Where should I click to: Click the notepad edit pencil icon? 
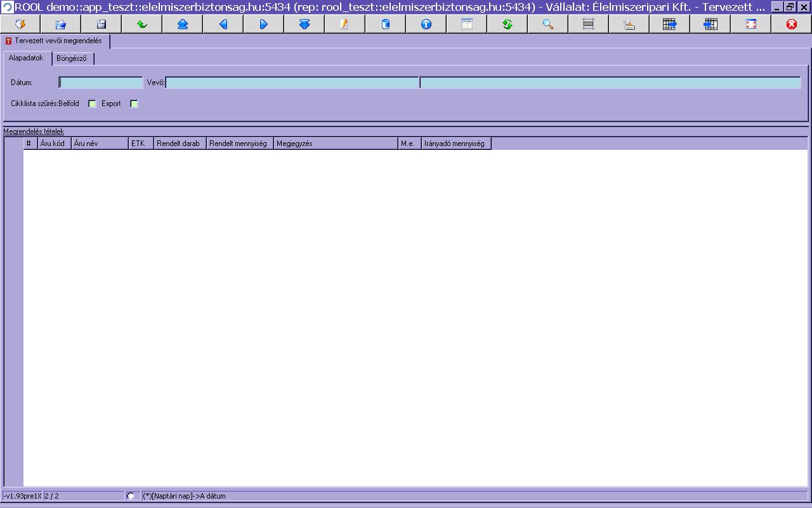coord(345,24)
